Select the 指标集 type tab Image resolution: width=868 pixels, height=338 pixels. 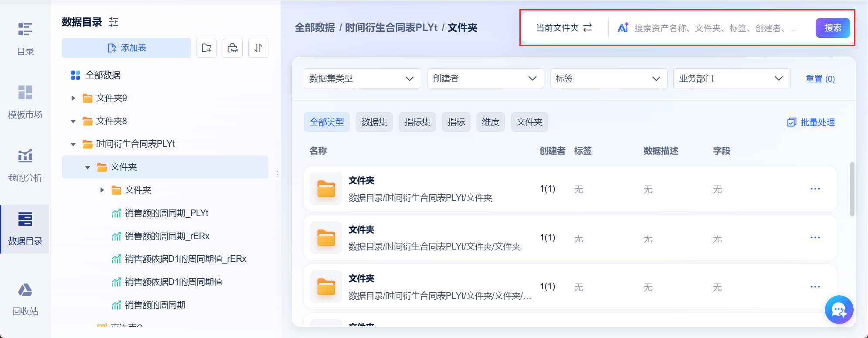pos(417,122)
